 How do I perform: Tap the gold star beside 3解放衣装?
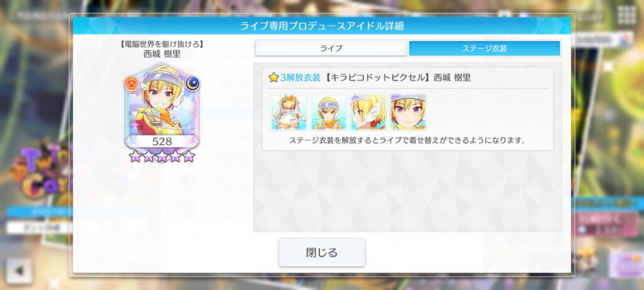(274, 77)
